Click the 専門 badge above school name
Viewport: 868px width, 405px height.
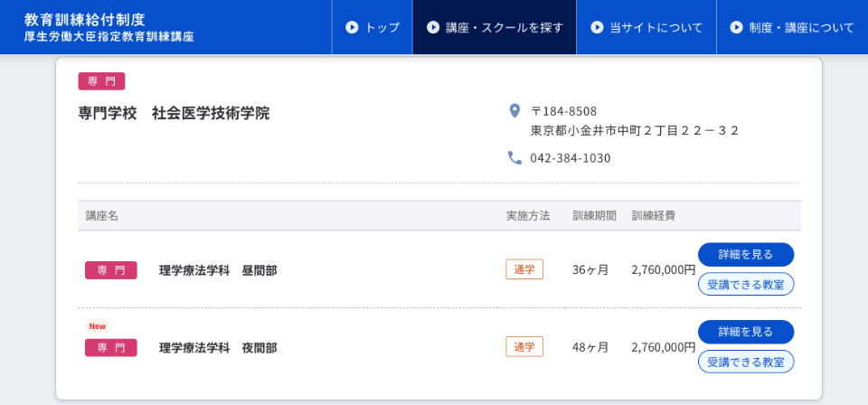coord(101,81)
